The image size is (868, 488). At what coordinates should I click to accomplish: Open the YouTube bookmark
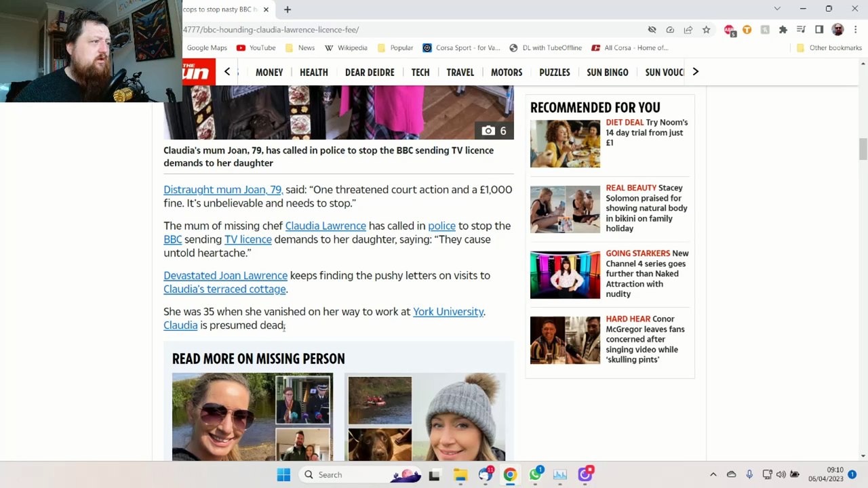coord(256,47)
